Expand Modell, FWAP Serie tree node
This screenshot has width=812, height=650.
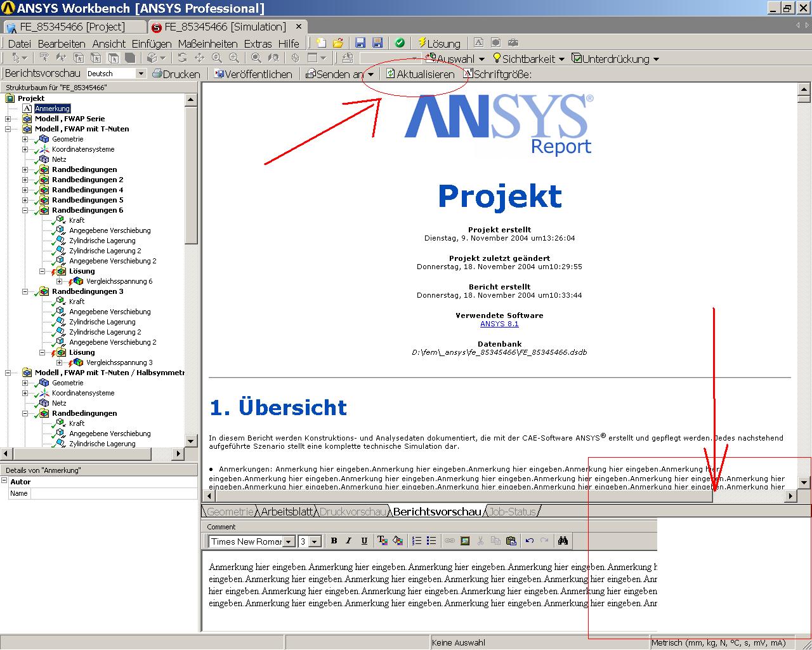coord(8,119)
